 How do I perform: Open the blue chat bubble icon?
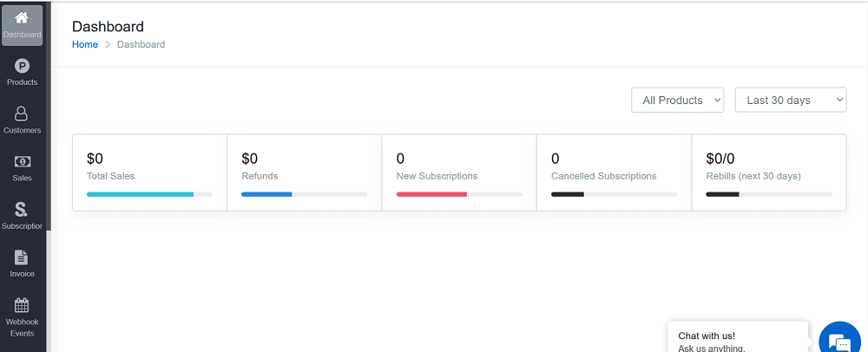pos(839,339)
